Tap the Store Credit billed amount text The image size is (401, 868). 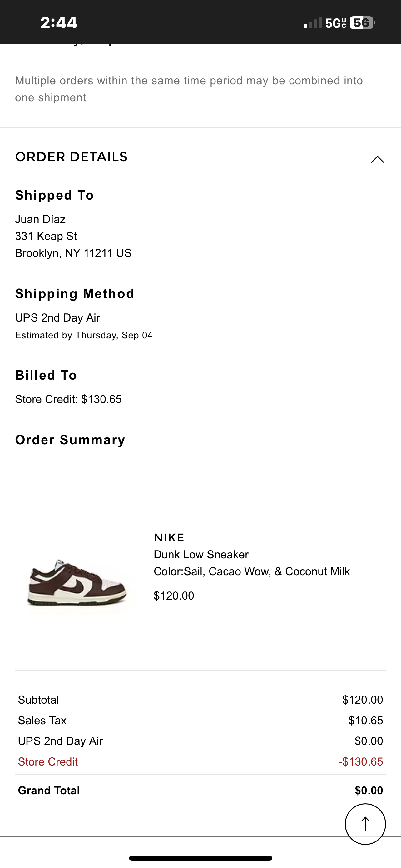[x=68, y=399]
